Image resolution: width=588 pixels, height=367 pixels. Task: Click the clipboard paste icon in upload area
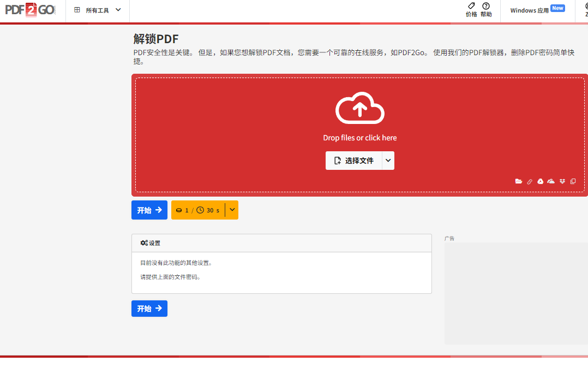(573, 181)
